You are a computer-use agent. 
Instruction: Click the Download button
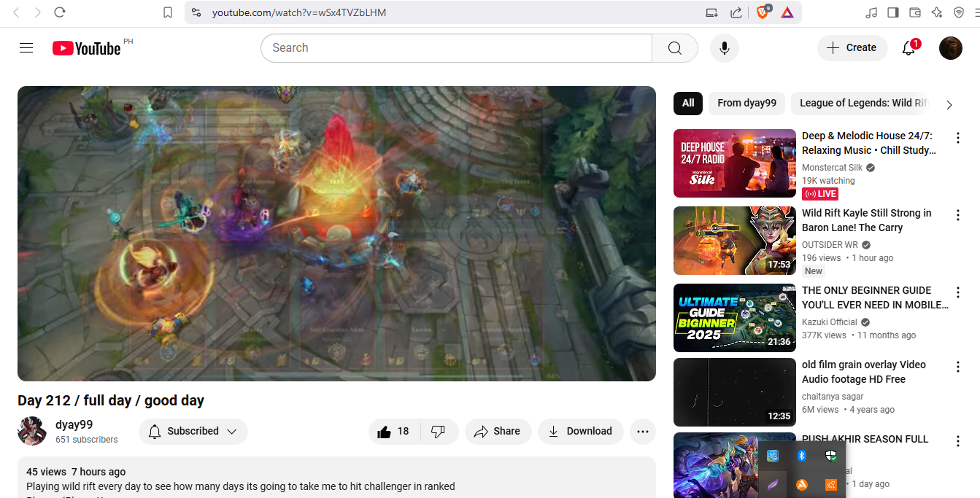pos(580,432)
